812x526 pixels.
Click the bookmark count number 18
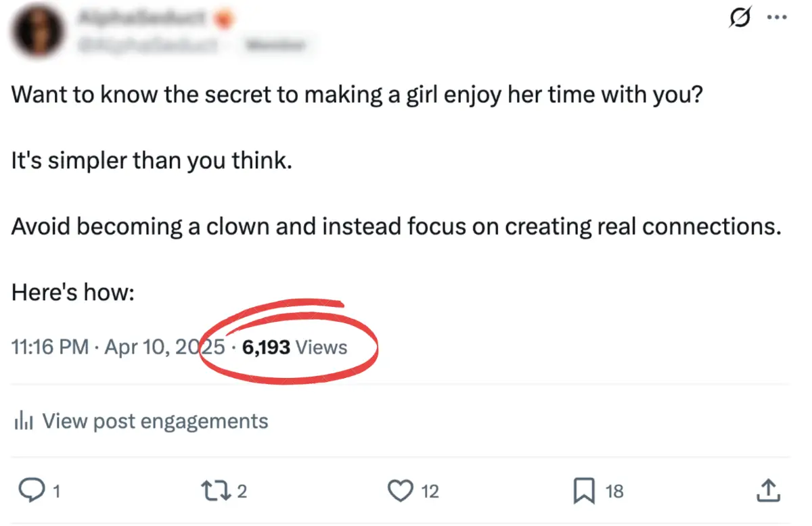pyautogui.click(x=614, y=491)
